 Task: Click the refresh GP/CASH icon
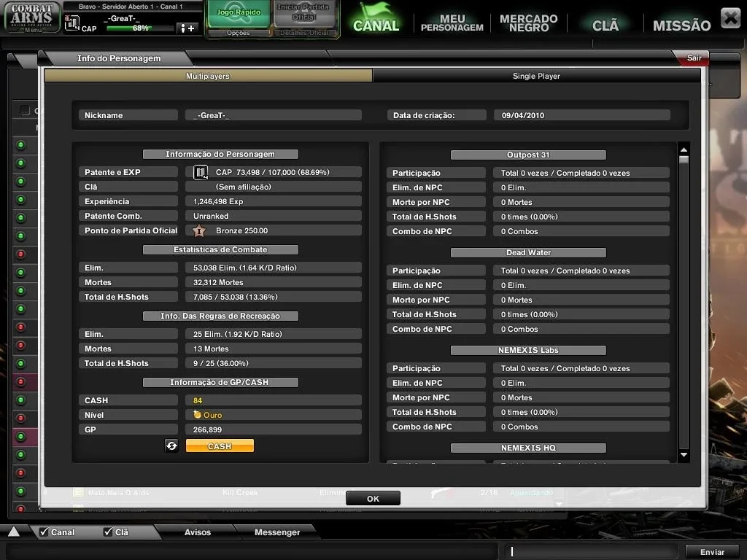(171, 446)
